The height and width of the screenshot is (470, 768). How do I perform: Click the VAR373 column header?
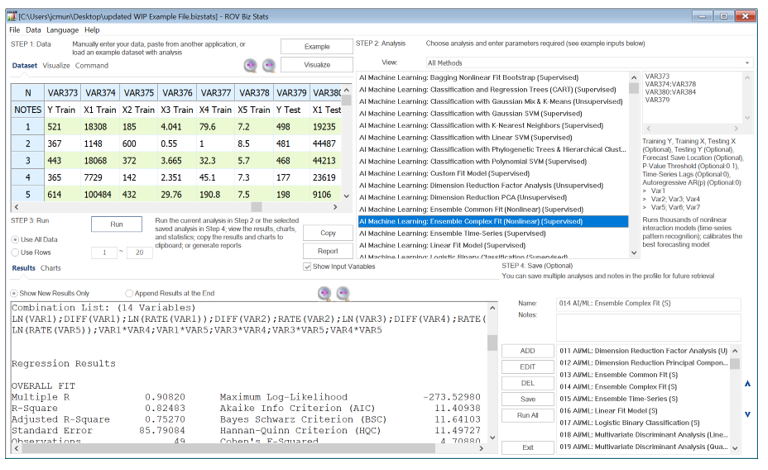(63, 93)
